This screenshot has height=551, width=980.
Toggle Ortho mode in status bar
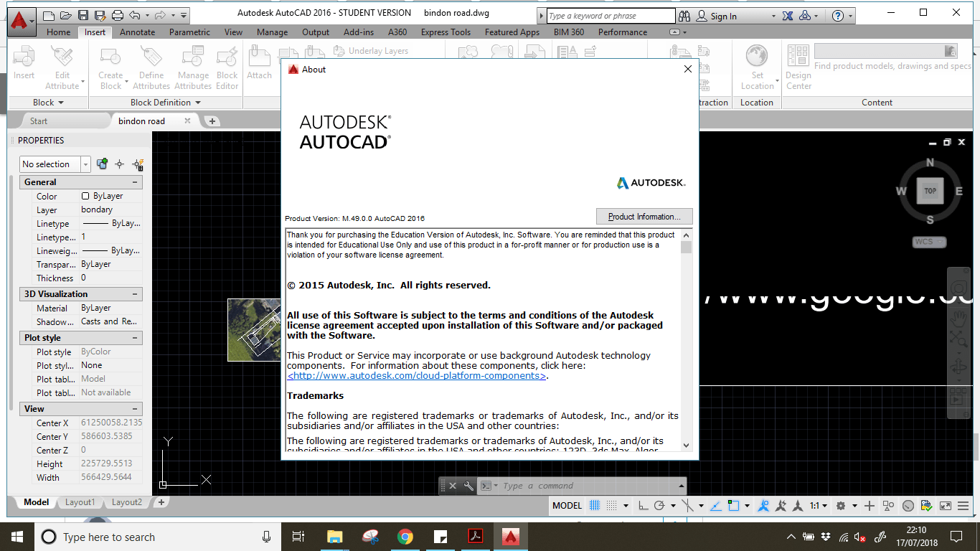(643, 505)
